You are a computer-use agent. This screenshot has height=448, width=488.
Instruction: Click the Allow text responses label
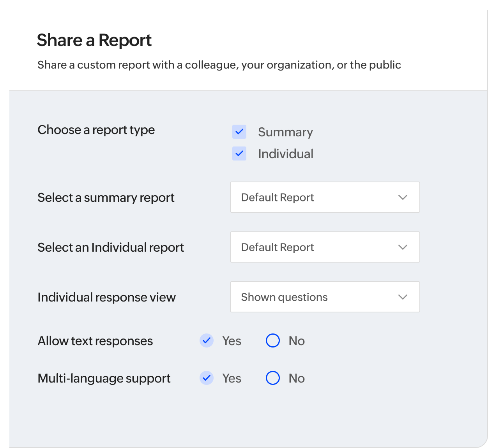tap(95, 341)
